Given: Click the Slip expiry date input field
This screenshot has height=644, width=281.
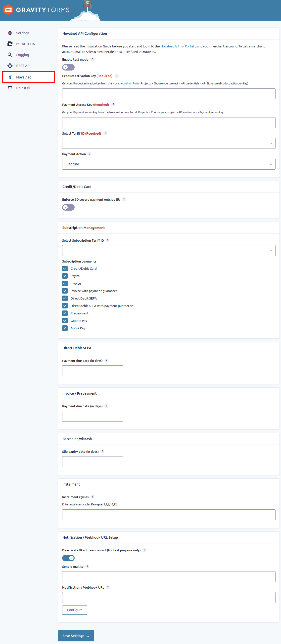Looking at the screenshot, I should coord(93,462).
